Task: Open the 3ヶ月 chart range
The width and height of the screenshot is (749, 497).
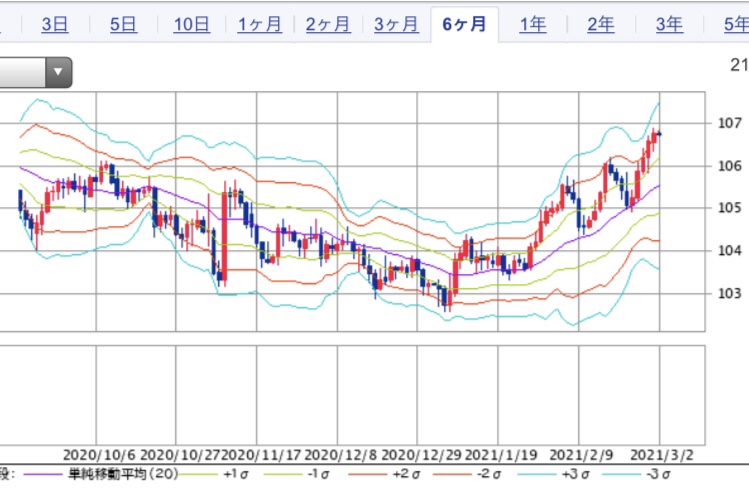Action: (396, 24)
